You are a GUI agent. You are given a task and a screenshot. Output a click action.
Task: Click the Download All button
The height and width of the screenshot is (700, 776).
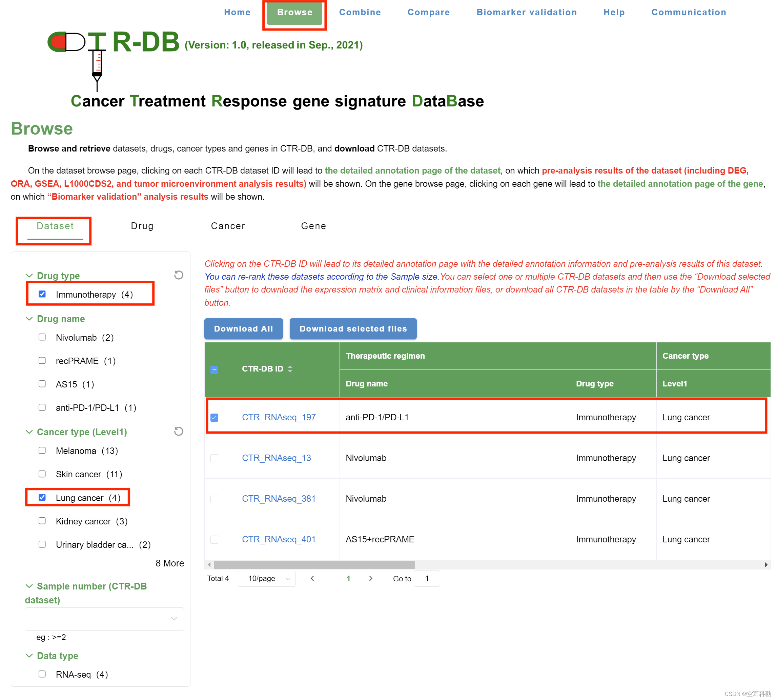click(x=243, y=328)
